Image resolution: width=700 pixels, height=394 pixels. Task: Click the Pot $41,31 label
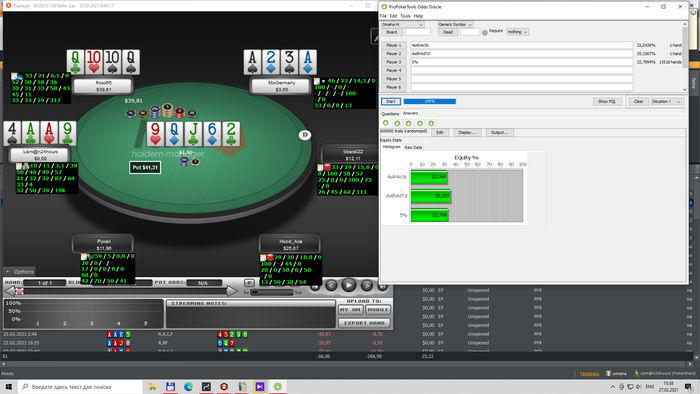tap(145, 167)
